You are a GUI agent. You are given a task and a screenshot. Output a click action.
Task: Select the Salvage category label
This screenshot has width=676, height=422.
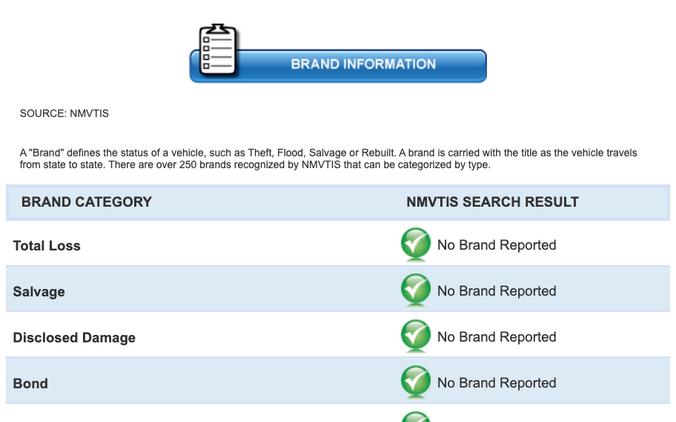coord(39,292)
